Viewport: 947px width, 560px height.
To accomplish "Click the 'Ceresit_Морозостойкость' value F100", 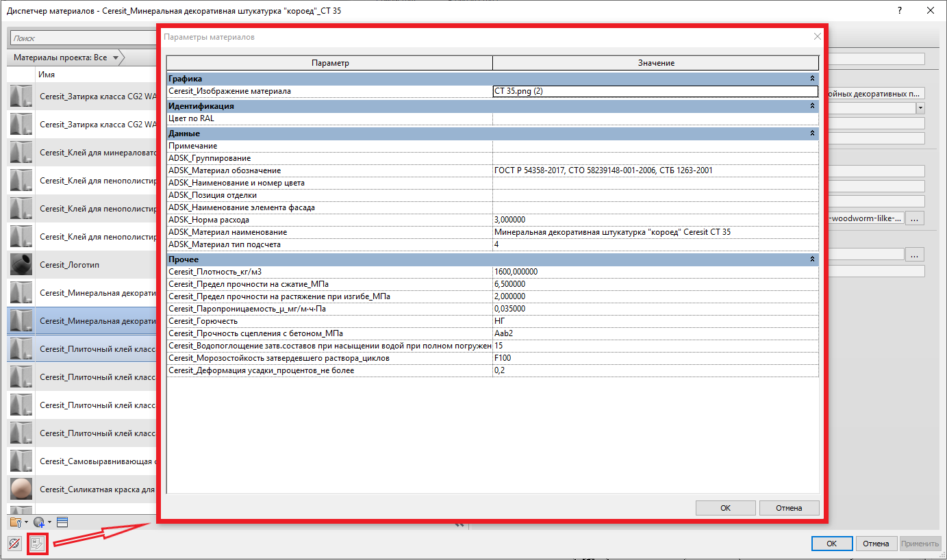I will 655,358.
